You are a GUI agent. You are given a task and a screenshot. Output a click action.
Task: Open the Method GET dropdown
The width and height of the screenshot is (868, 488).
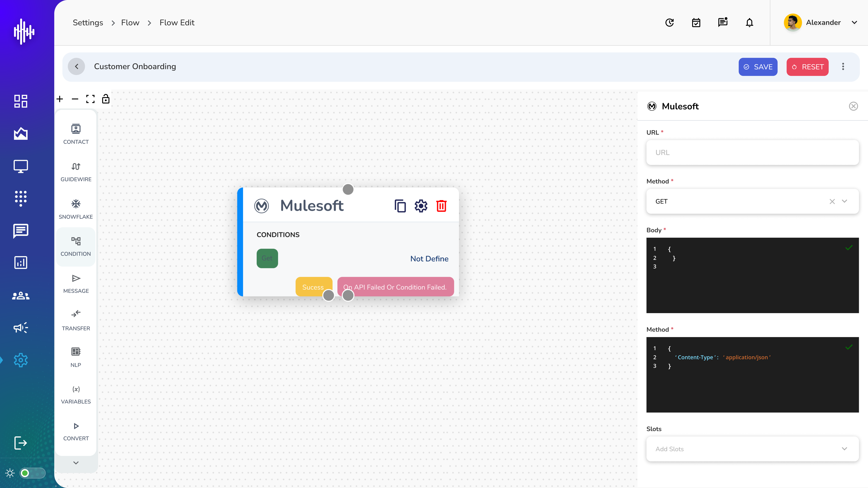pyautogui.click(x=844, y=201)
